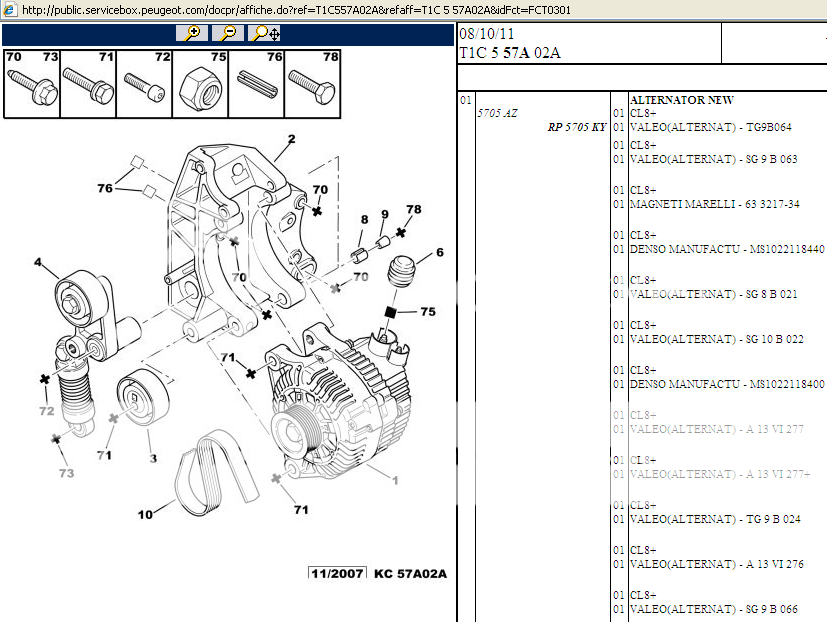Select drive belt label 10 in diagram

(146, 515)
